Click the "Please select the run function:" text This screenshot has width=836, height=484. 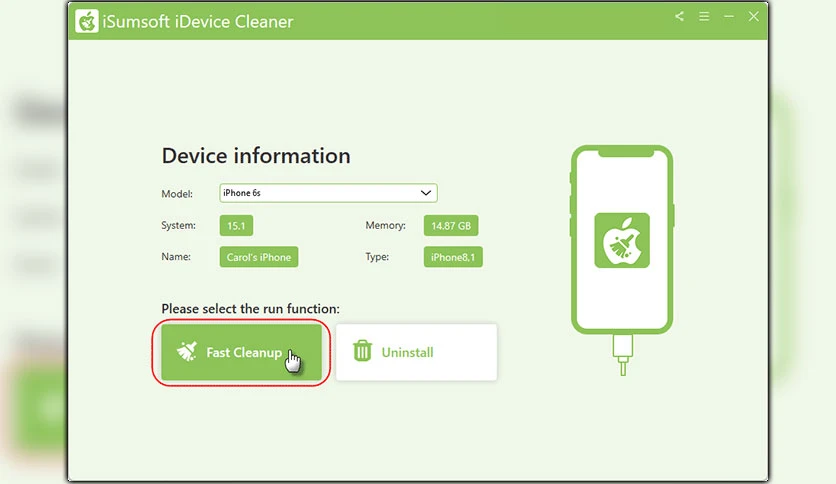[x=251, y=309]
